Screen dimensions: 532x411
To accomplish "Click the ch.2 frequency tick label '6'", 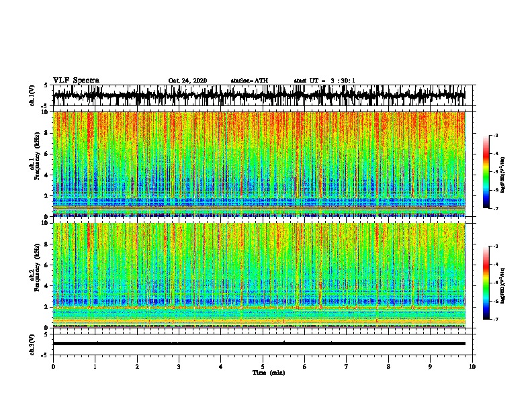I will (46, 265).
